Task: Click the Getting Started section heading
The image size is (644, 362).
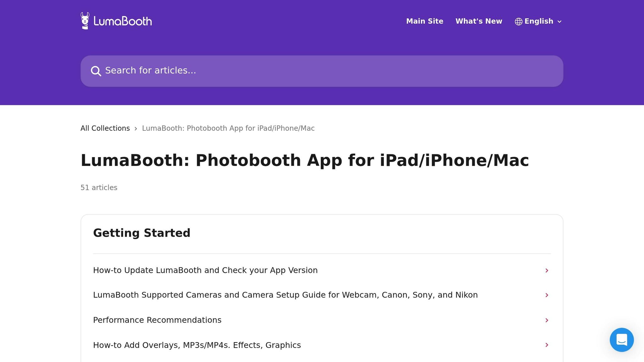Action: [x=142, y=233]
